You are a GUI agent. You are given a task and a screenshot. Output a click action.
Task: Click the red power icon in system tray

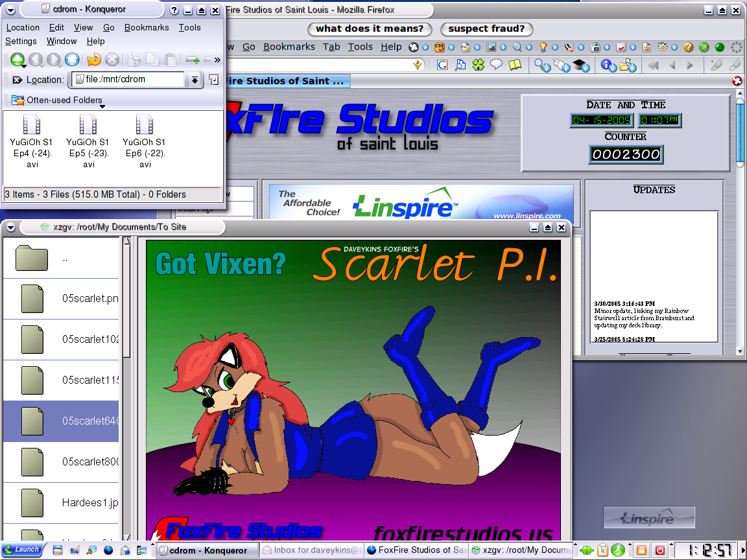coord(660,550)
